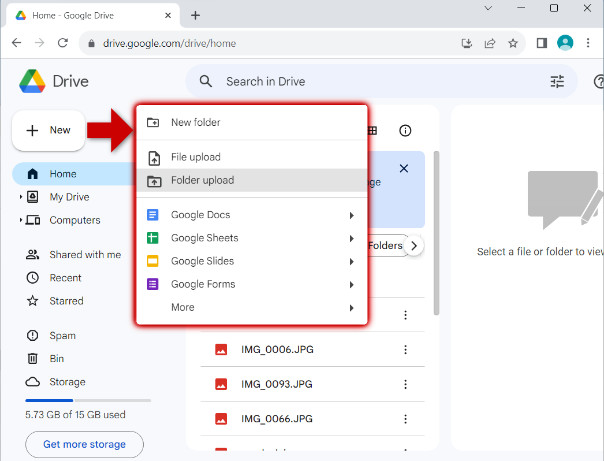Select file IMG_0093.JPG
604x461 pixels.
coord(312,384)
